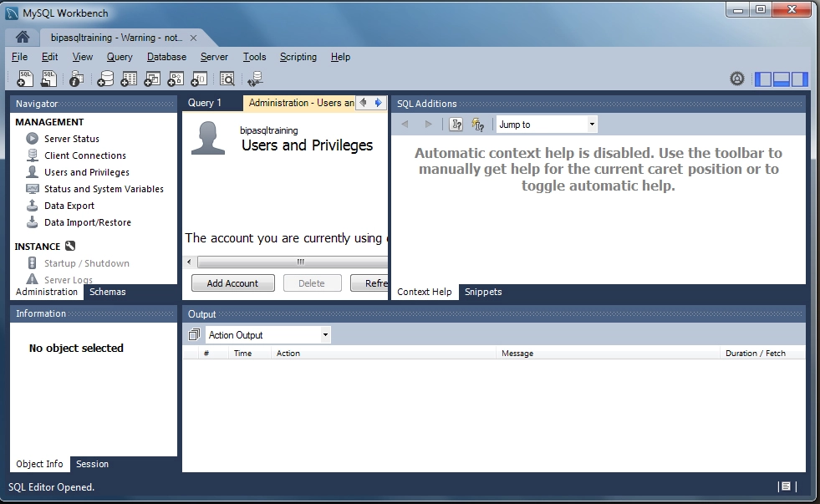Open the Action Output dropdown
This screenshot has height=504, width=820.
(267, 334)
